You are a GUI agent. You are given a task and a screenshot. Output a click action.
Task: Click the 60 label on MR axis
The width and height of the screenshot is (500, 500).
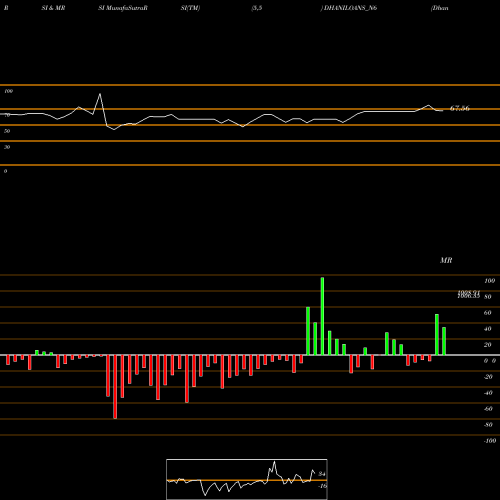(488, 313)
